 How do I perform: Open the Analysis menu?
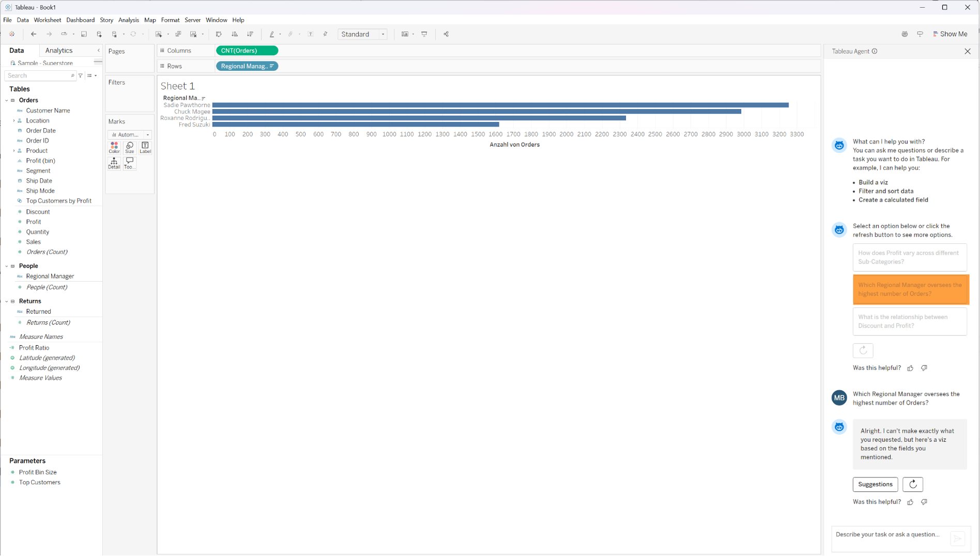click(128, 20)
